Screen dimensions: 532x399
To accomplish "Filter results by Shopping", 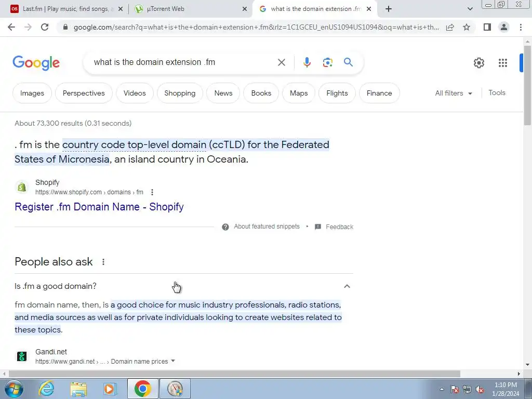I will point(180,93).
